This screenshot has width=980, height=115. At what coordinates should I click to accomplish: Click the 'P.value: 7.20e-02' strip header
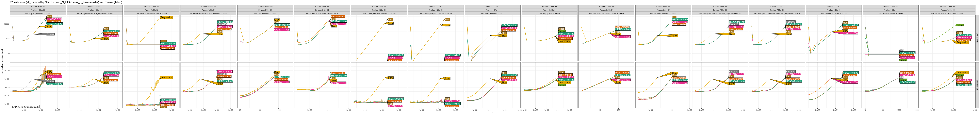pyautogui.click(x=151, y=10)
